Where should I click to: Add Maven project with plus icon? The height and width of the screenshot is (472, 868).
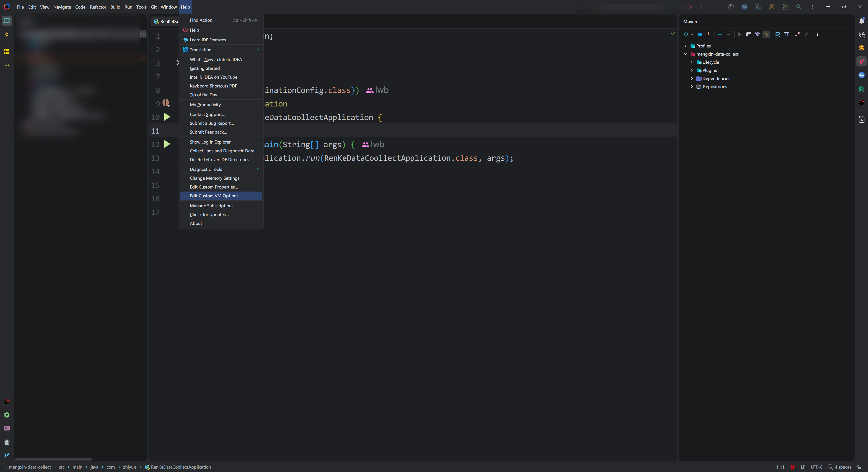pos(720,34)
